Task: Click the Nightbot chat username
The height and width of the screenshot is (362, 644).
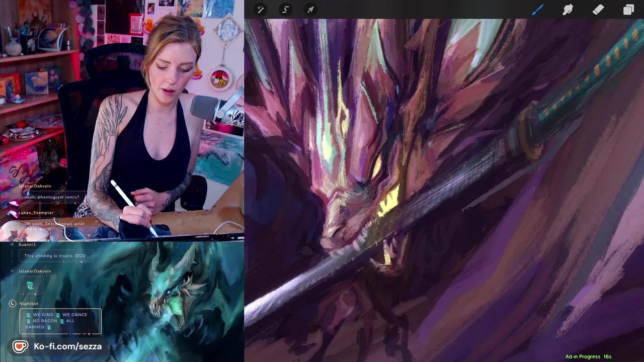Action: (x=29, y=304)
